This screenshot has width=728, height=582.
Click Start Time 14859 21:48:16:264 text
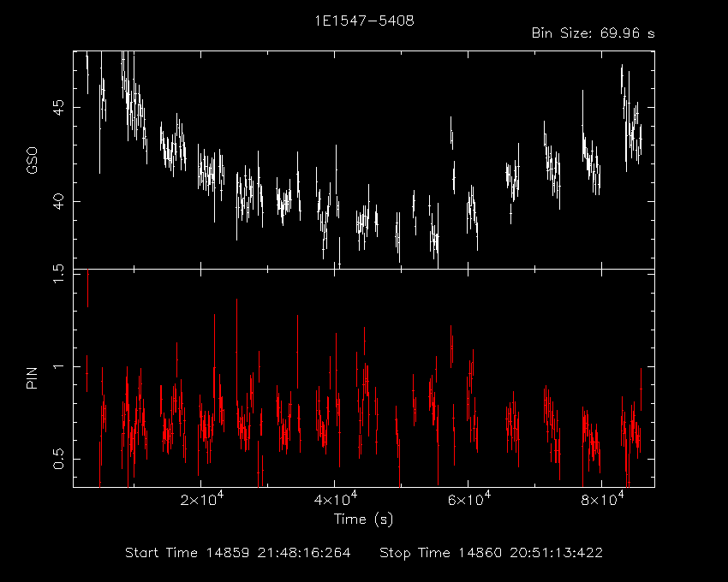pos(238,553)
